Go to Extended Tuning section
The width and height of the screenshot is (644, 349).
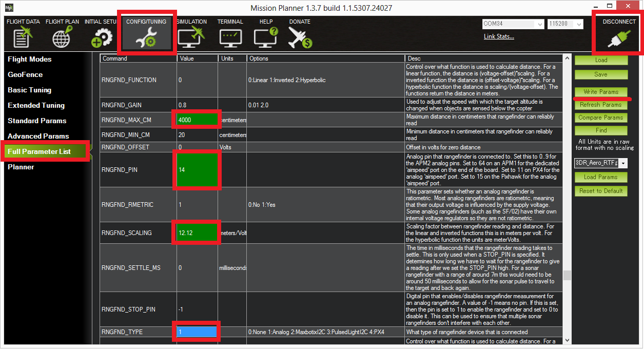36,105
